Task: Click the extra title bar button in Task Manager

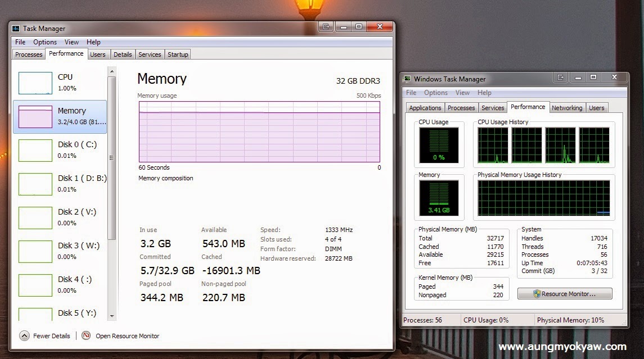Action: coord(326,26)
